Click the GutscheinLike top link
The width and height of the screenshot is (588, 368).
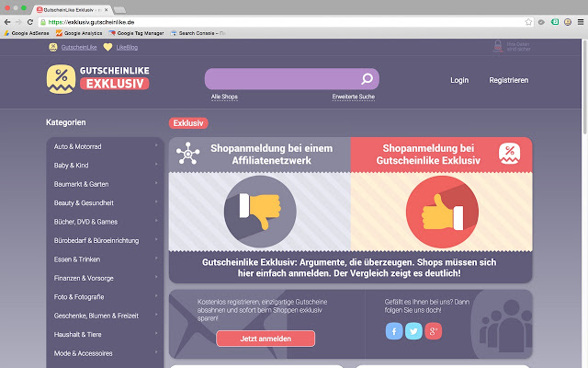(79, 47)
